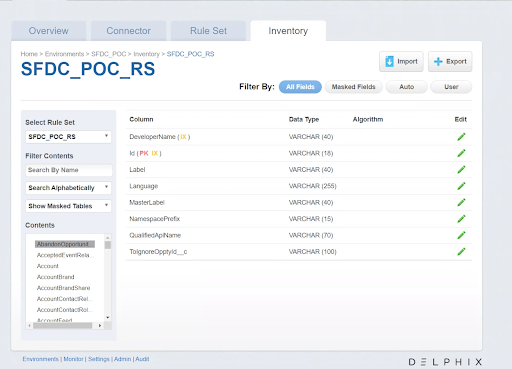Click the Search By Name field

click(x=69, y=170)
